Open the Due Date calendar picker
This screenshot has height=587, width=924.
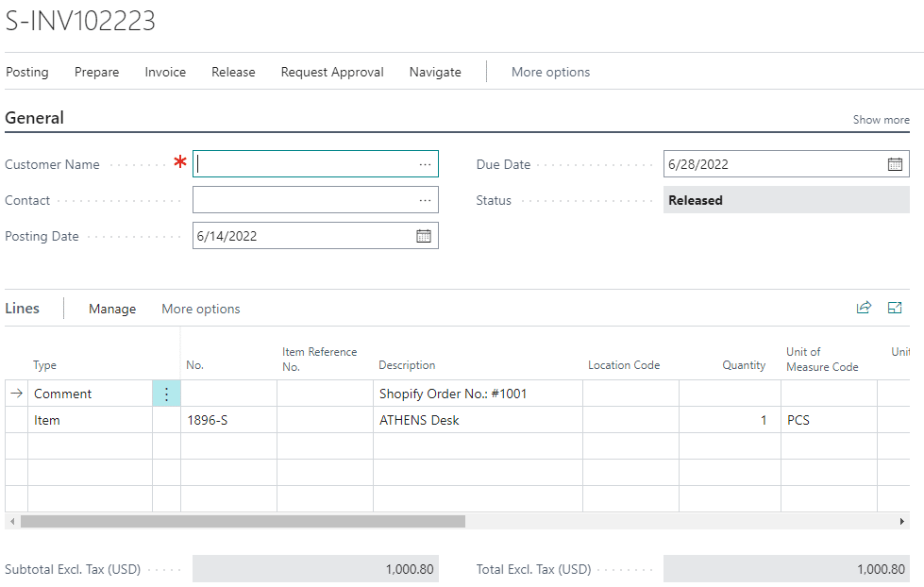click(895, 164)
